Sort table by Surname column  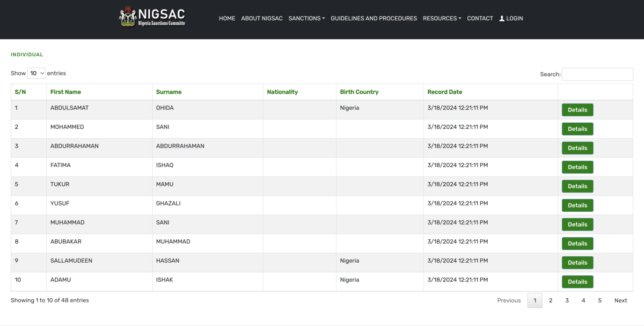(168, 92)
